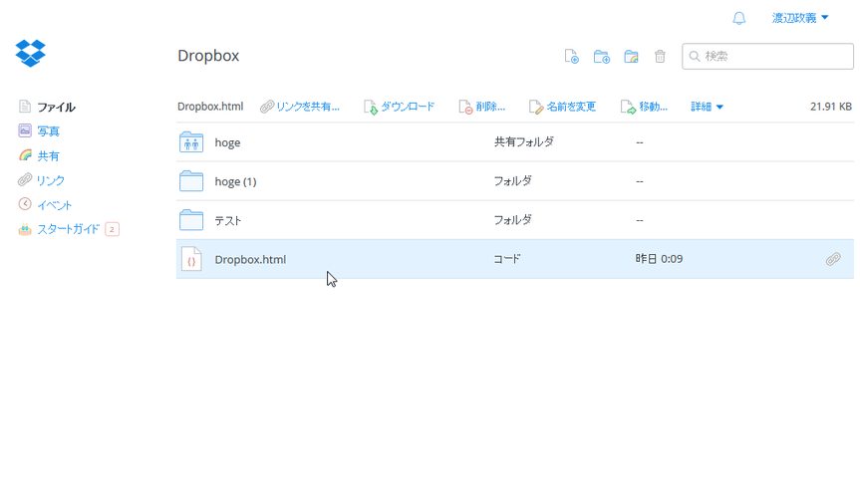Expand the 詳細 dropdown menu
860x504 pixels.
tap(707, 107)
